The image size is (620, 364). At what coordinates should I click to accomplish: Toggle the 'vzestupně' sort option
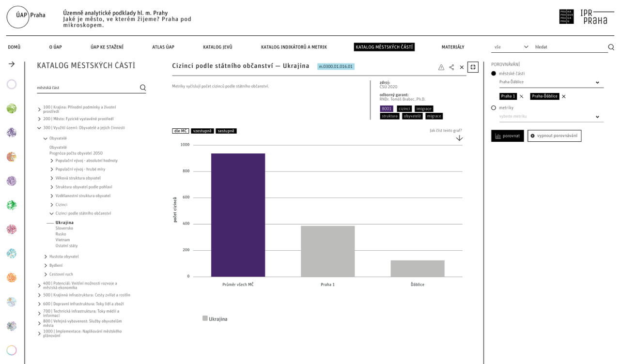[202, 131]
